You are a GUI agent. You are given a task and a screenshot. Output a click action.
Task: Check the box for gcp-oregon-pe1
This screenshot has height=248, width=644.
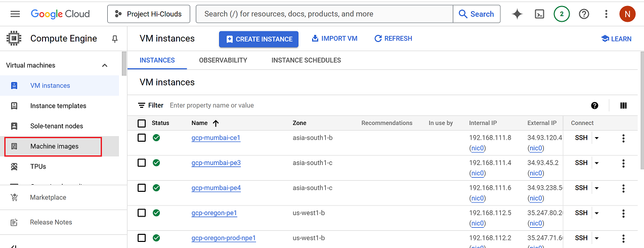coord(142,213)
